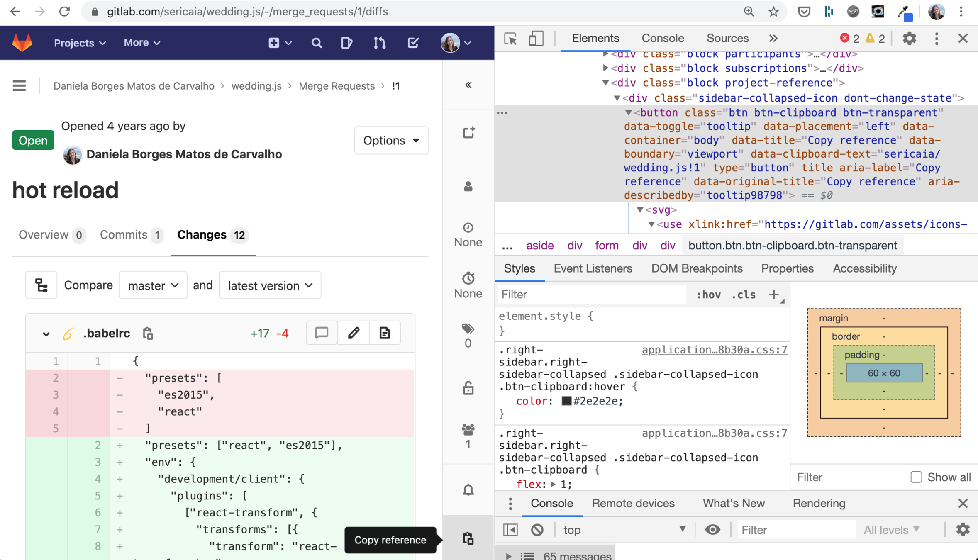Click the GitLab fox logo
The width and height of the screenshot is (978, 560).
click(x=22, y=43)
